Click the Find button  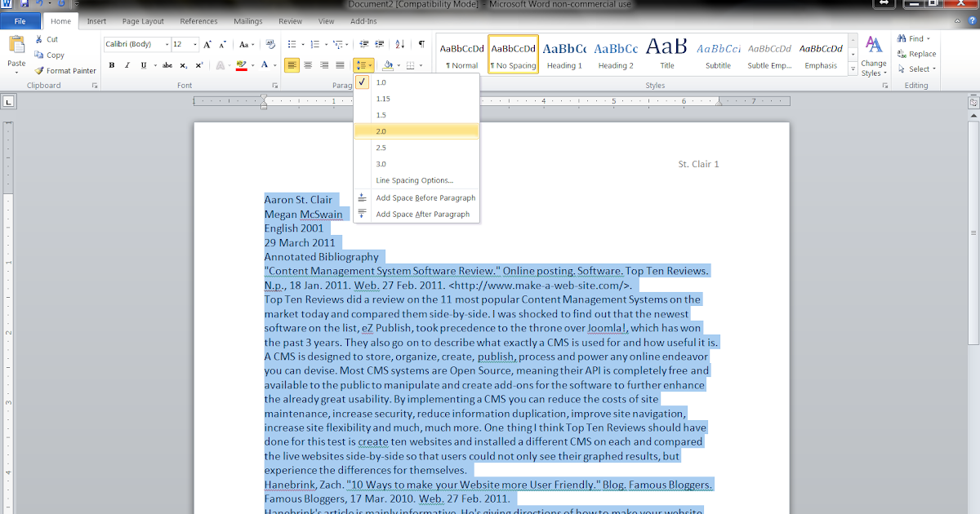(x=911, y=38)
